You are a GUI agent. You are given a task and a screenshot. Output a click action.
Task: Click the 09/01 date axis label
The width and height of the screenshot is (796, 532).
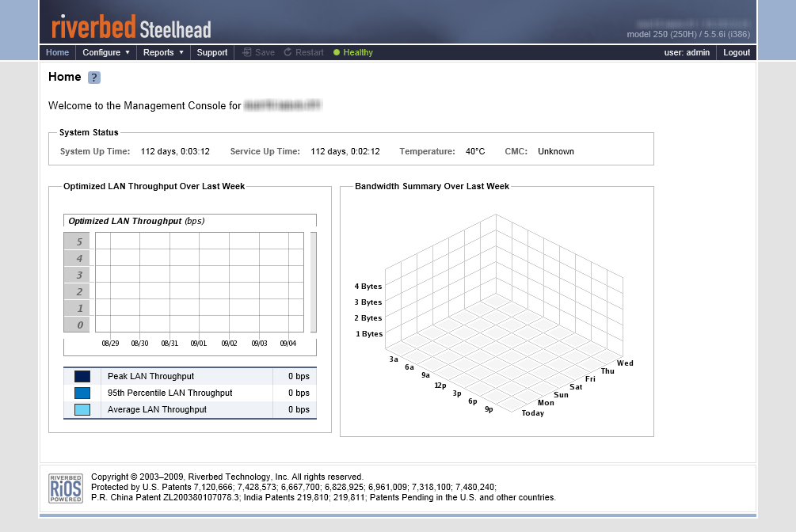(x=199, y=343)
